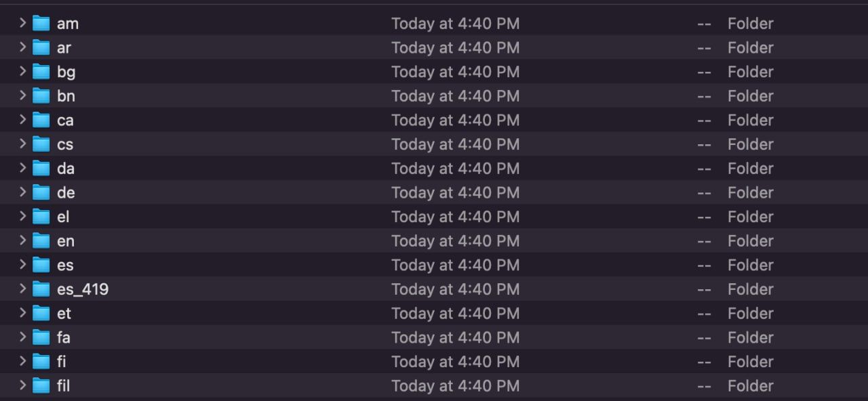Expand the 'cs' folder chevron
This screenshot has width=868, height=401.
(22, 144)
